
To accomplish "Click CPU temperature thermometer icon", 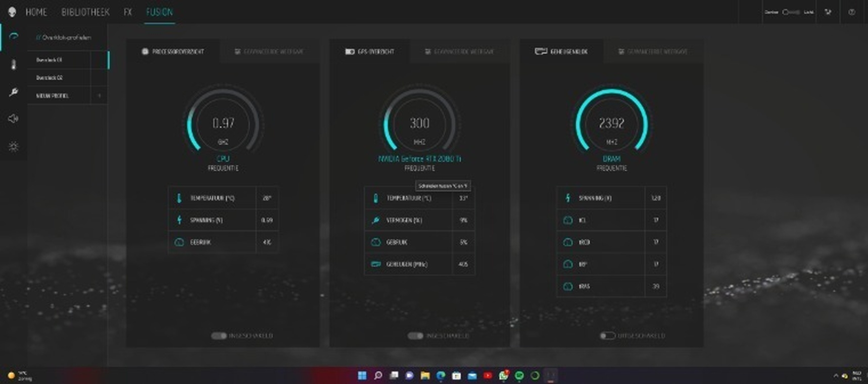I will (179, 198).
